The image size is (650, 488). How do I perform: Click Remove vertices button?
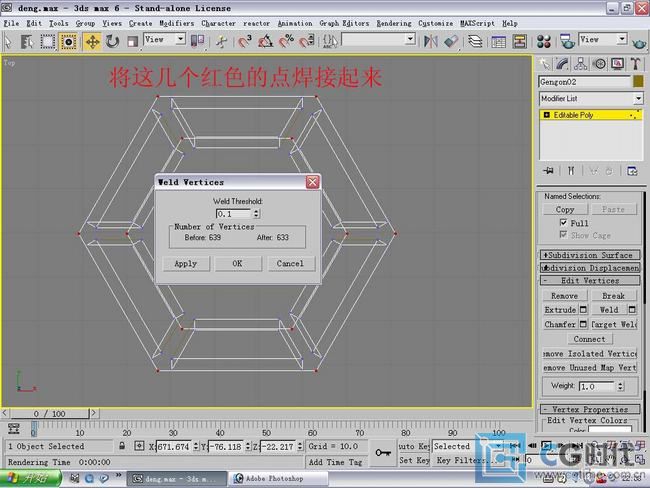click(565, 296)
